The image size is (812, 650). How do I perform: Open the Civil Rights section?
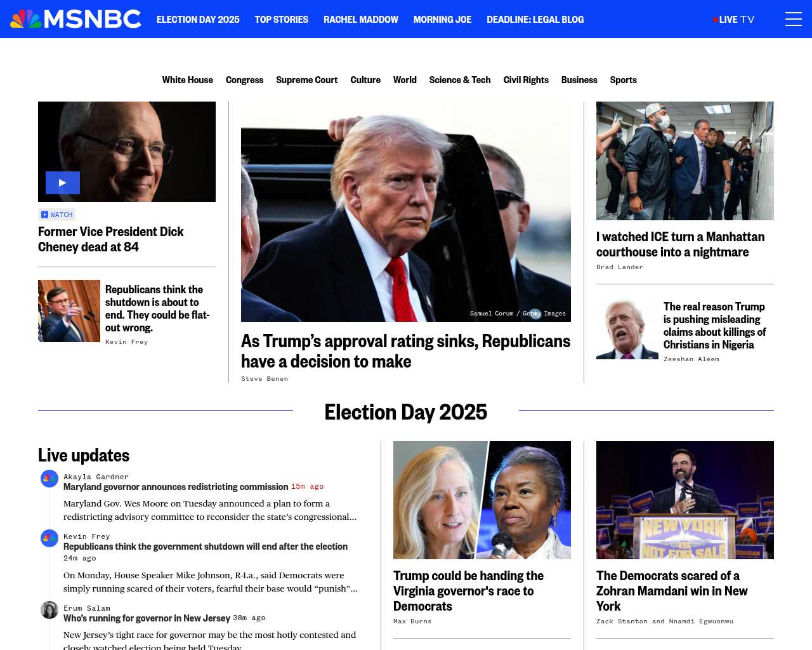click(x=526, y=80)
